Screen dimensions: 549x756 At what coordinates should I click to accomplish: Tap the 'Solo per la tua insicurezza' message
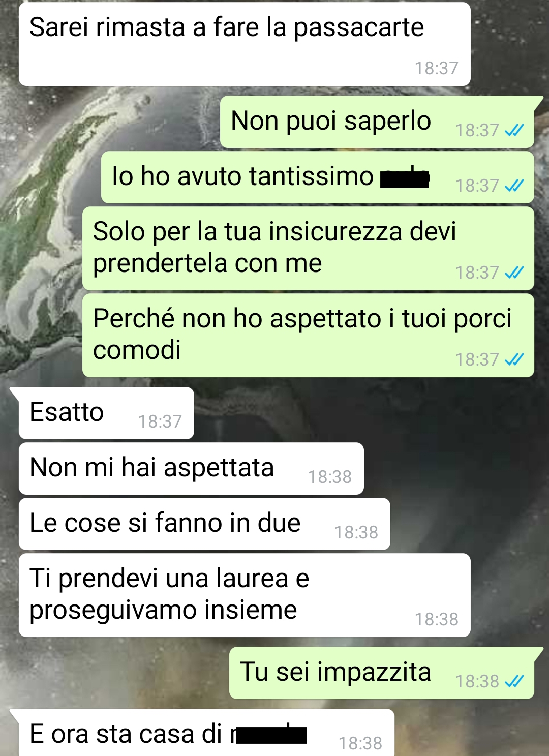pyautogui.click(x=308, y=249)
